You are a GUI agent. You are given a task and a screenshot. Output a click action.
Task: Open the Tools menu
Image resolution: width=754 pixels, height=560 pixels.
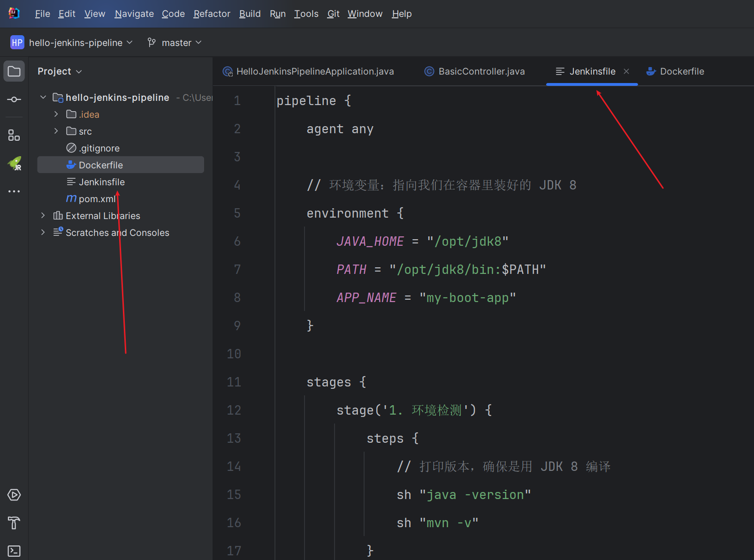(306, 14)
